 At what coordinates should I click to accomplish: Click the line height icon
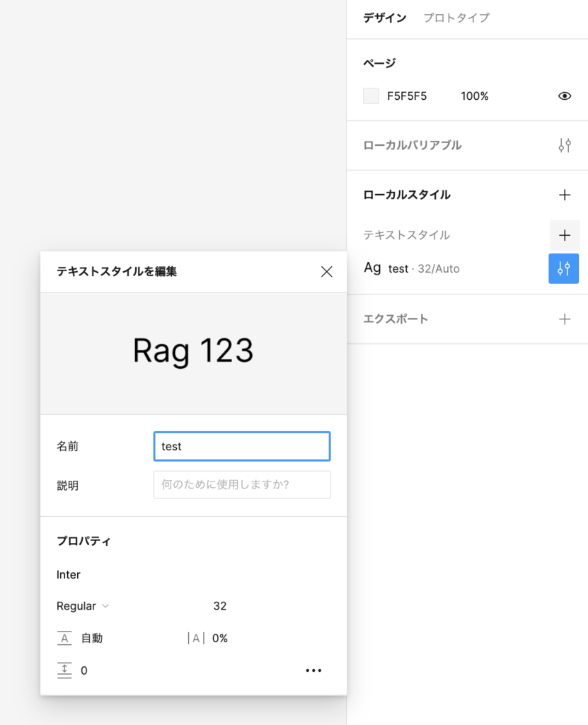(64, 638)
